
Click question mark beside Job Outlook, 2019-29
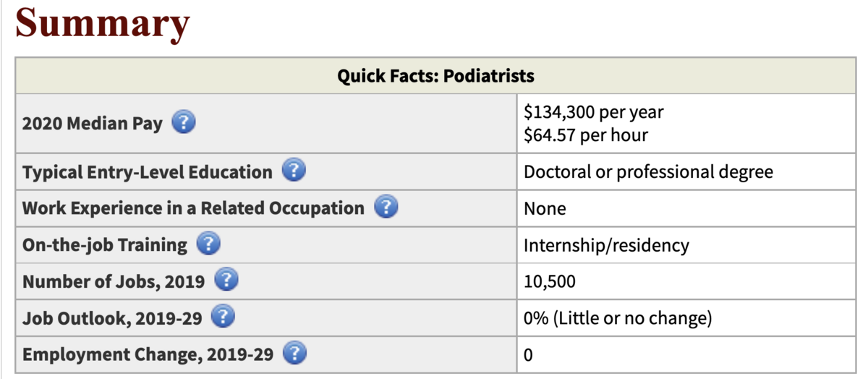[223, 317]
